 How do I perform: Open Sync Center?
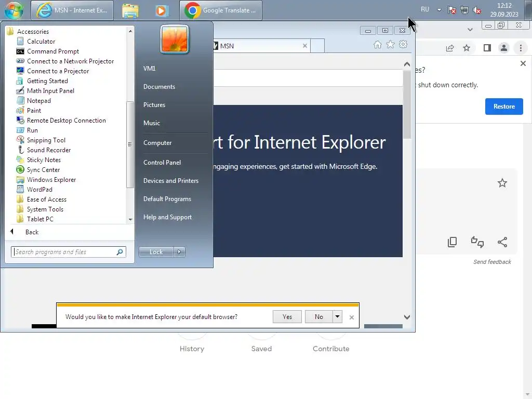tap(43, 170)
